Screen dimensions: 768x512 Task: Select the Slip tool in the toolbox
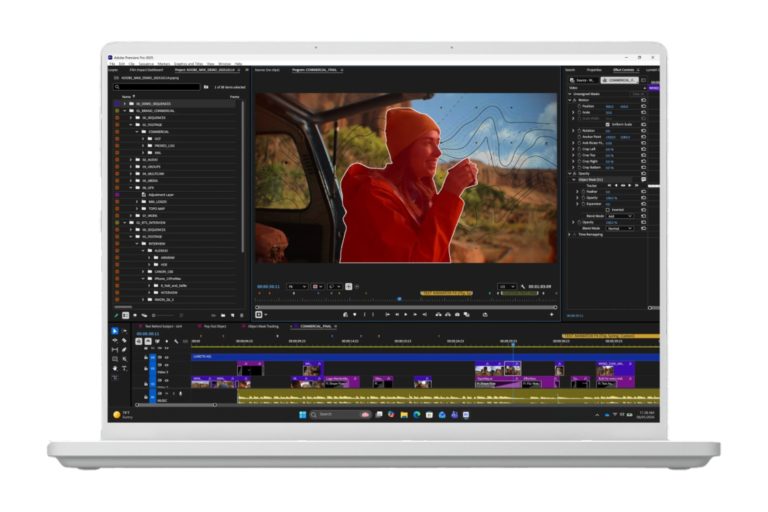click(115, 349)
